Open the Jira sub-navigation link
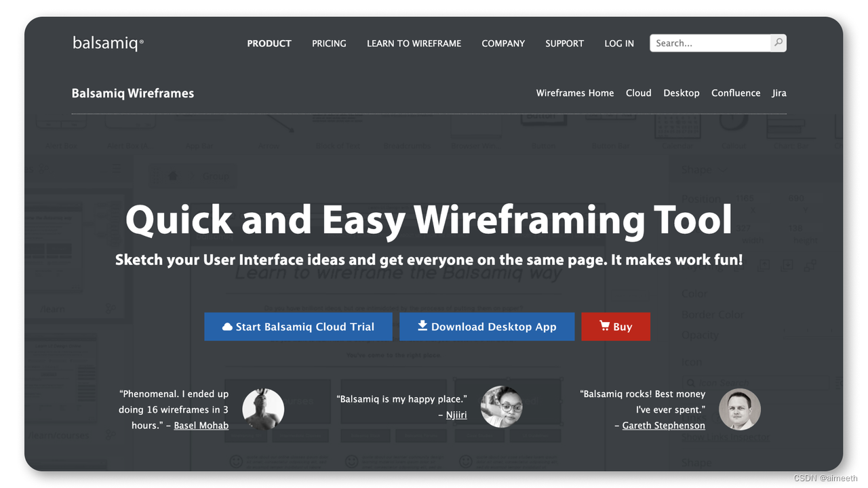Viewport: 868px width, 488px height. (779, 93)
